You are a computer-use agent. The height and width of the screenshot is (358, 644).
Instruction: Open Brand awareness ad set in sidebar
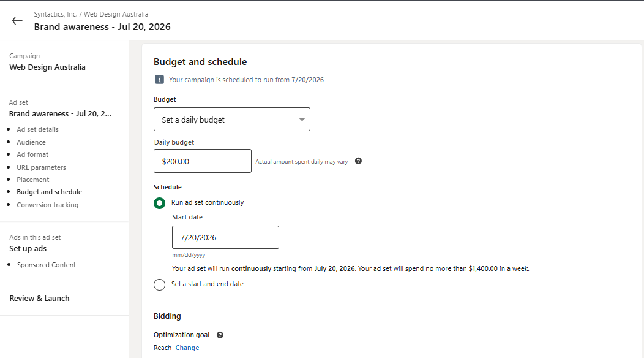pyautogui.click(x=60, y=113)
